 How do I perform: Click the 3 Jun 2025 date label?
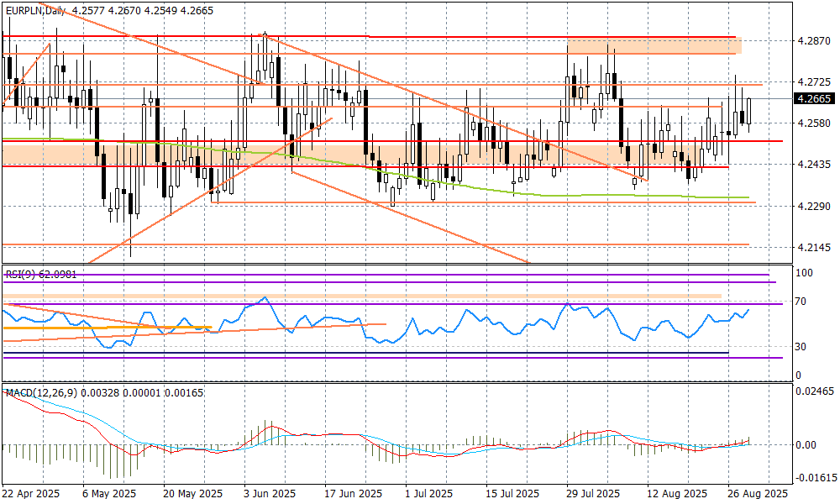pyautogui.click(x=270, y=493)
